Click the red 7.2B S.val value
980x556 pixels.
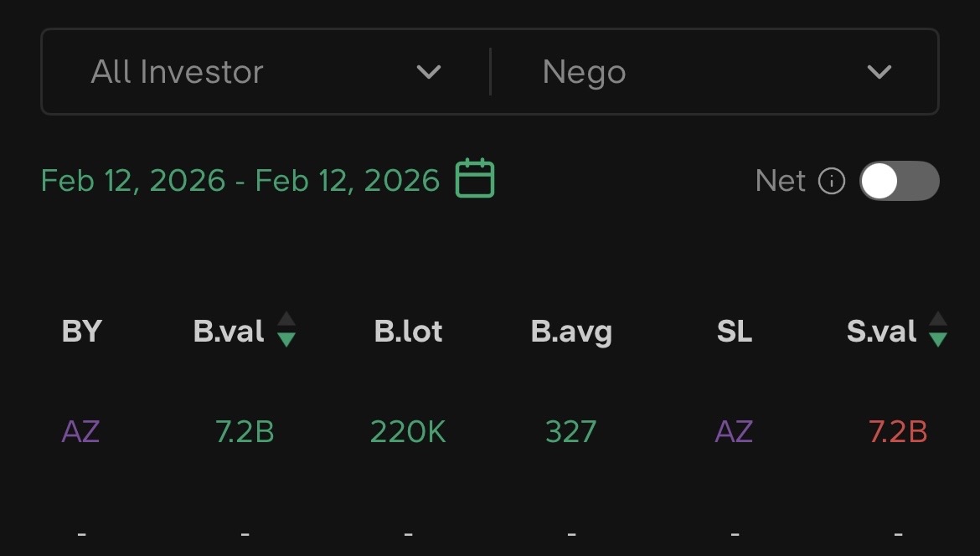pos(898,432)
